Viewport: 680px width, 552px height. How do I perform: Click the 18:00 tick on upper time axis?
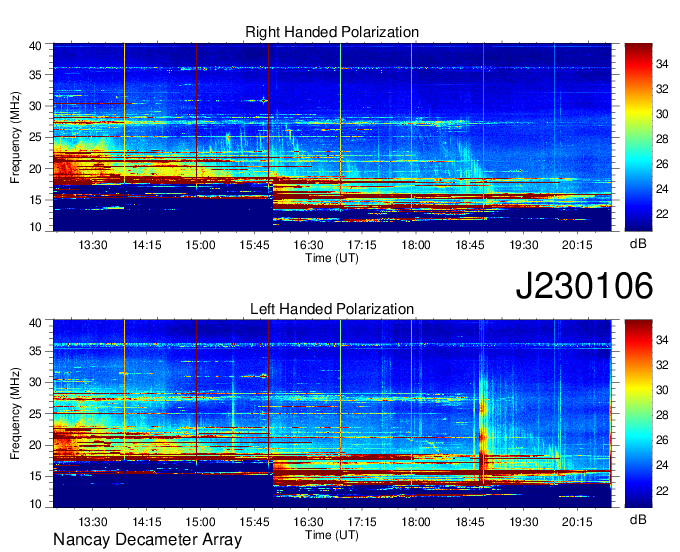pyautogui.click(x=416, y=245)
